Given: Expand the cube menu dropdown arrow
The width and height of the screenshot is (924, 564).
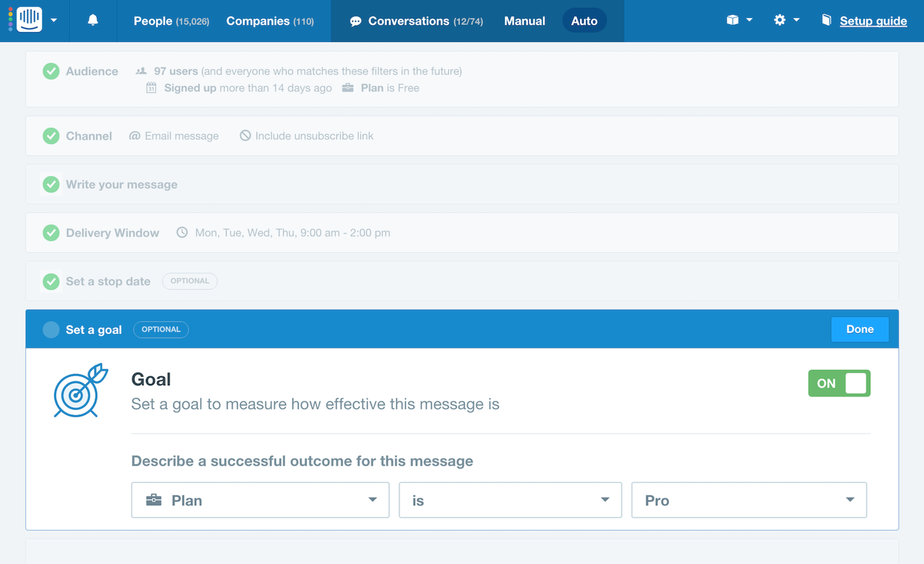Looking at the screenshot, I should point(749,21).
